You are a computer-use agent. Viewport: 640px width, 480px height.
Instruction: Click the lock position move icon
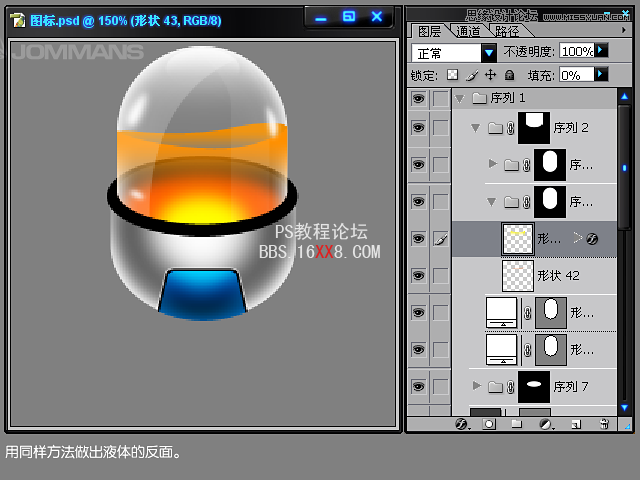coord(490,75)
